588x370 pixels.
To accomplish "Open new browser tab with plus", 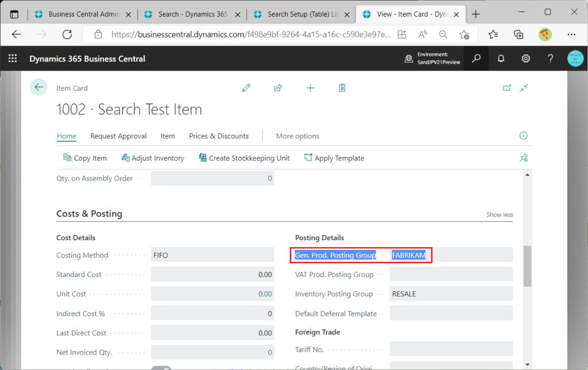I will coord(476,14).
